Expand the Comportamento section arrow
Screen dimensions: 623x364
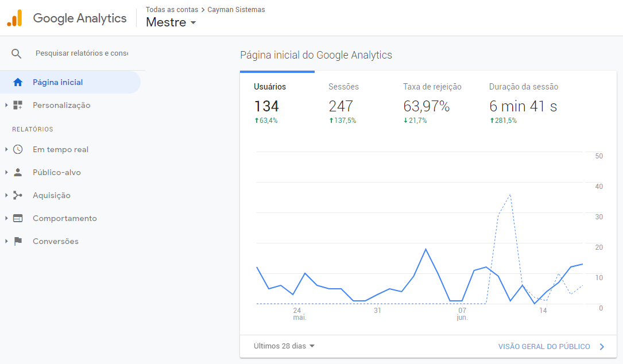6,218
